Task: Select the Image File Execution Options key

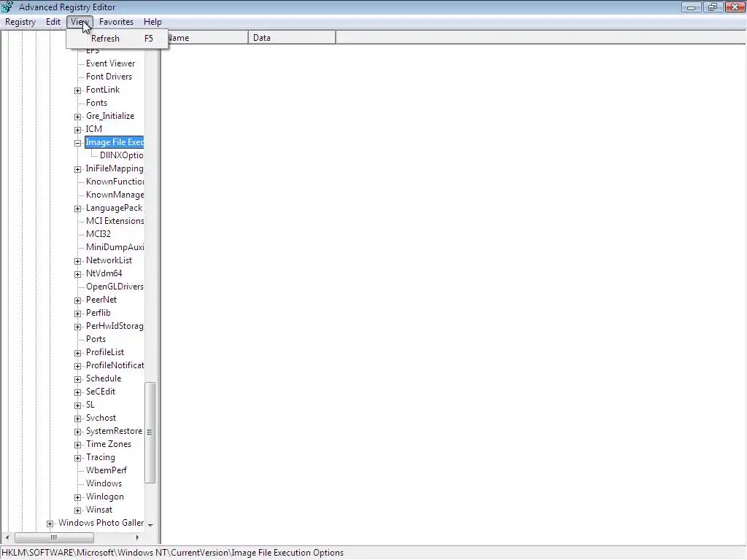Action: pyautogui.click(x=115, y=142)
